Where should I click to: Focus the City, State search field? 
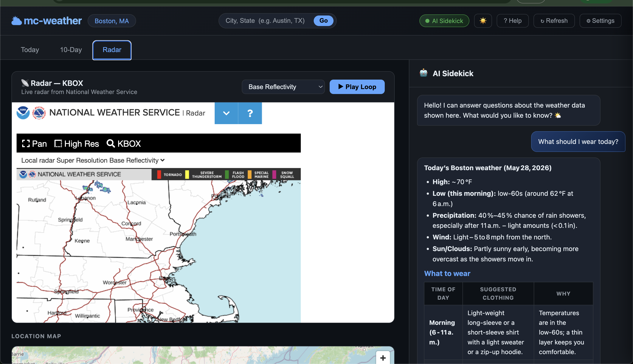click(x=265, y=20)
